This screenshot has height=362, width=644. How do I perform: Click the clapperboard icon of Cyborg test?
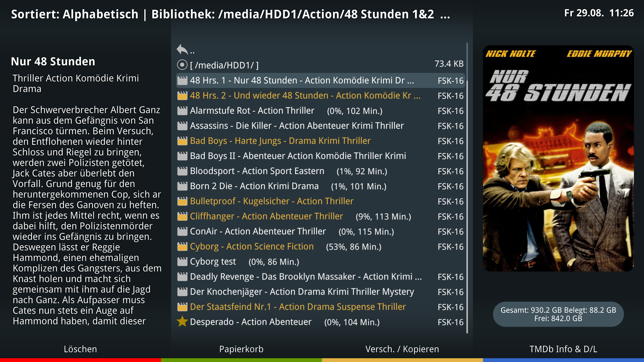point(182,261)
